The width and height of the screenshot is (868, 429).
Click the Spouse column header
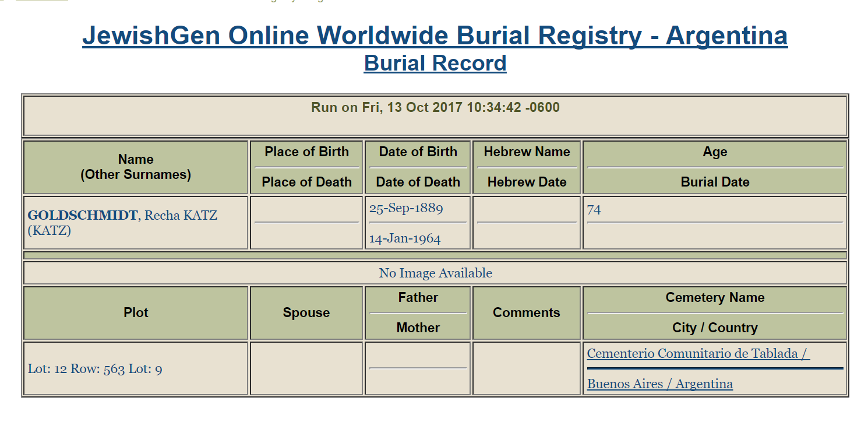306,313
